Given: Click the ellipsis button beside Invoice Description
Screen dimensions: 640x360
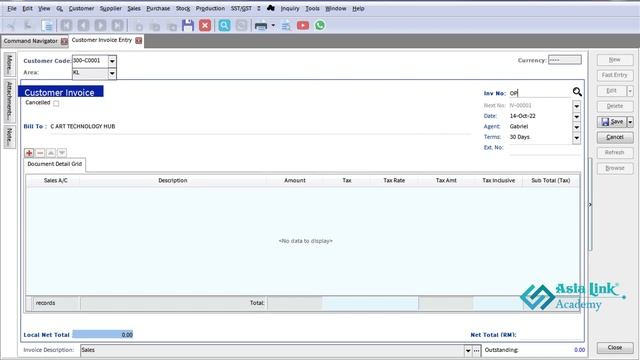Looking at the screenshot, I should (476, 351).
